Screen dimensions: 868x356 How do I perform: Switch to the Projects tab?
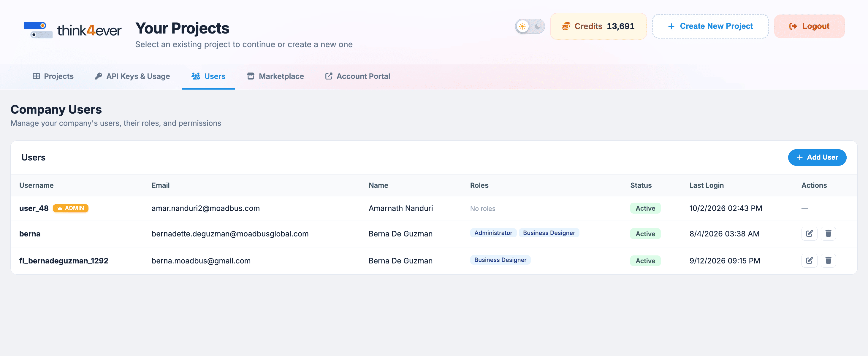coord(53,77)
